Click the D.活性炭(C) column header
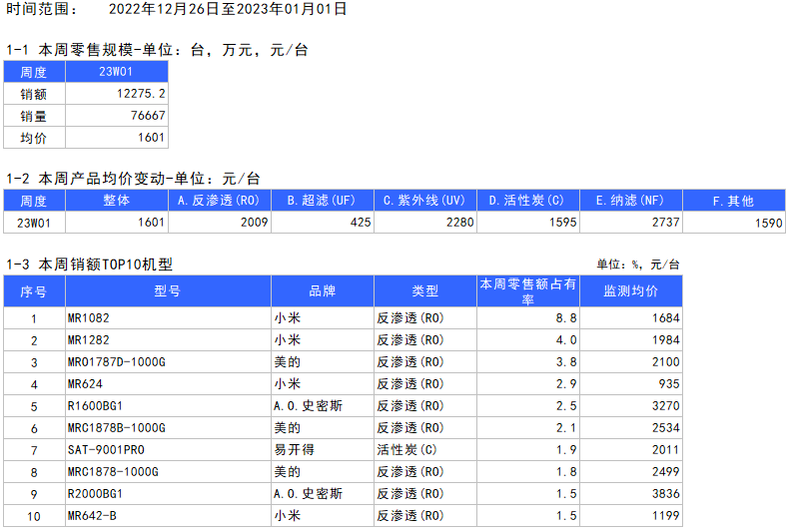 527,201
